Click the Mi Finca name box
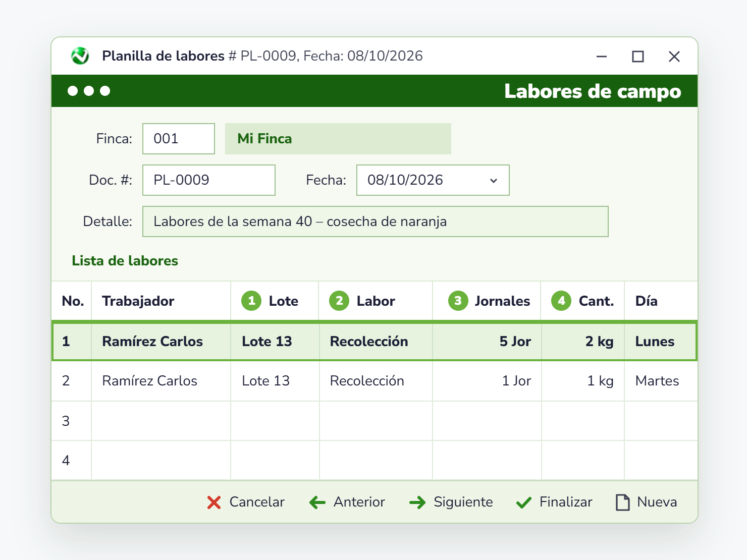 tap(338, 139)
